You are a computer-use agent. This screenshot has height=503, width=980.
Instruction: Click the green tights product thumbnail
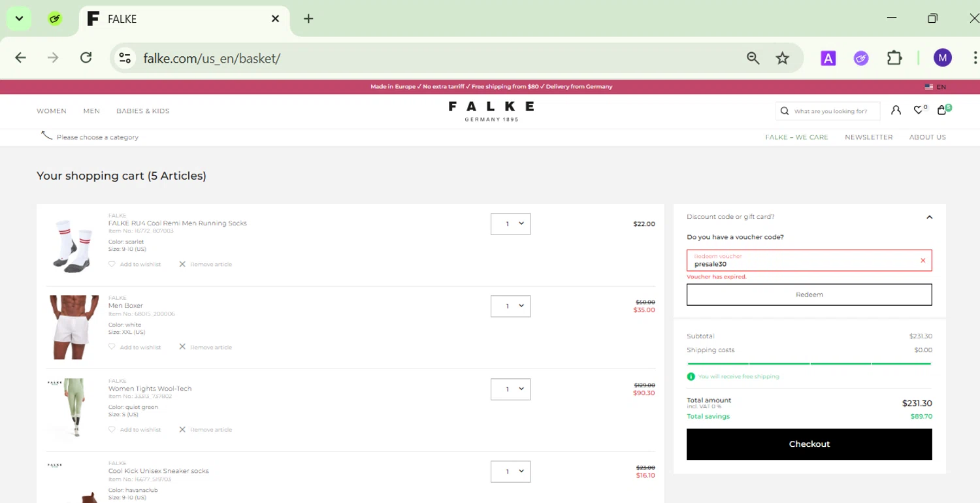pyautogui.click(x=74, y=410)
